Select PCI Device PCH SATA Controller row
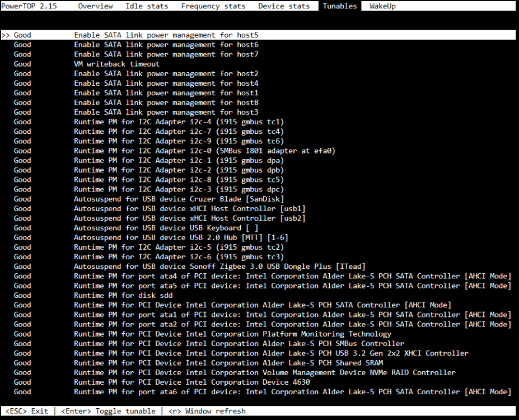519x420 pixels. (258, 305)
